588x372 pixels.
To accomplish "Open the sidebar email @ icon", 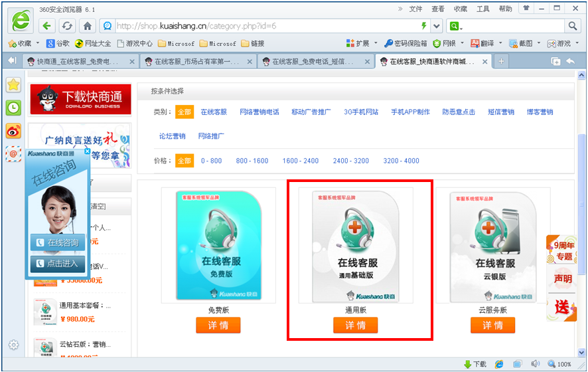I will click(x=13, y=153).
